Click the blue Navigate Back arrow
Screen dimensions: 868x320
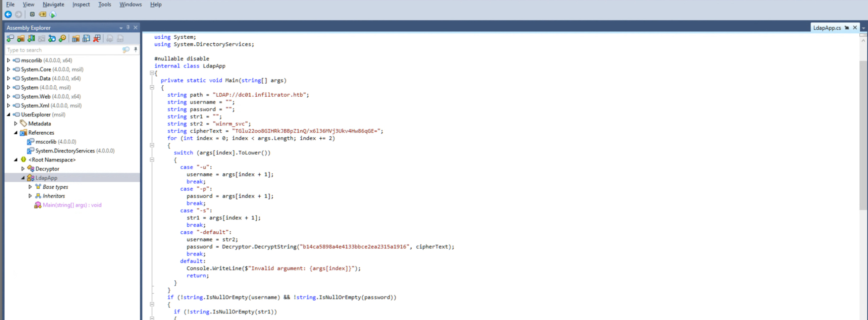(8, 15)
